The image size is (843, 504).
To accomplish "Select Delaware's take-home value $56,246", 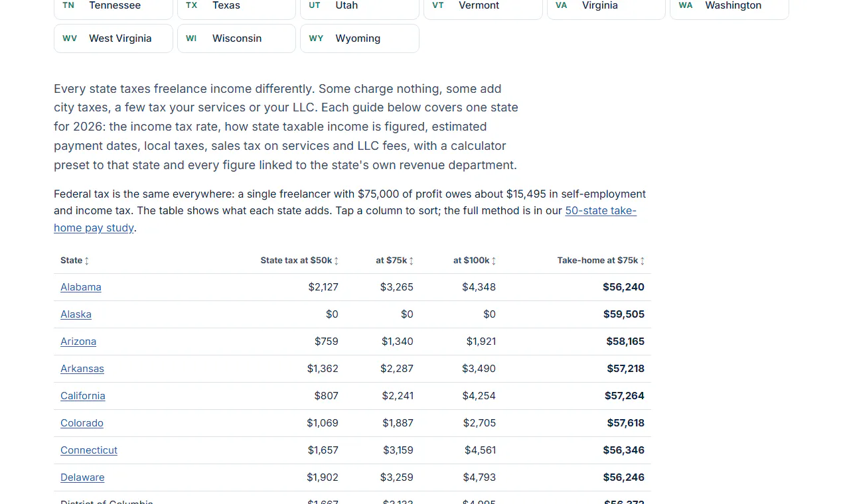I will tap(623, 477).
